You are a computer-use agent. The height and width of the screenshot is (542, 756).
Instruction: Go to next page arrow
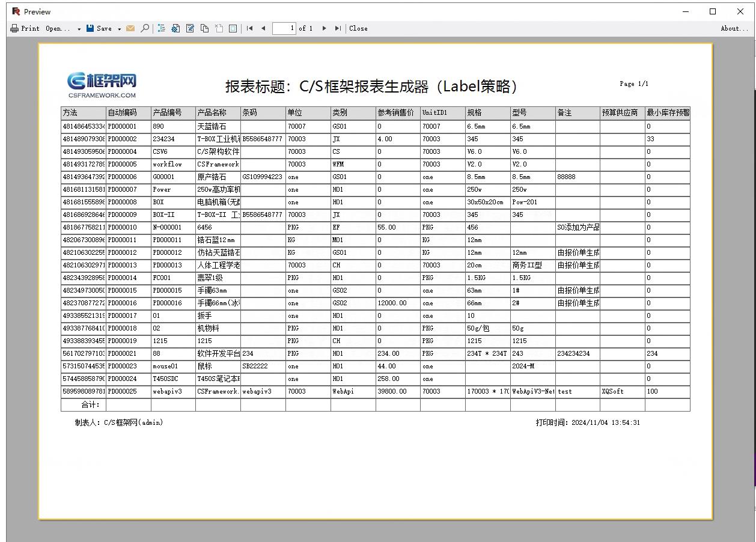pos(325,28)
